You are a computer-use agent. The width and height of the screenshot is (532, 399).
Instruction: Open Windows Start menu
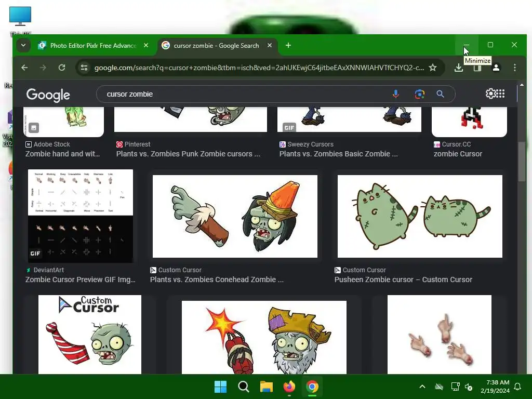pyautogui.click(x=220, y=387)
